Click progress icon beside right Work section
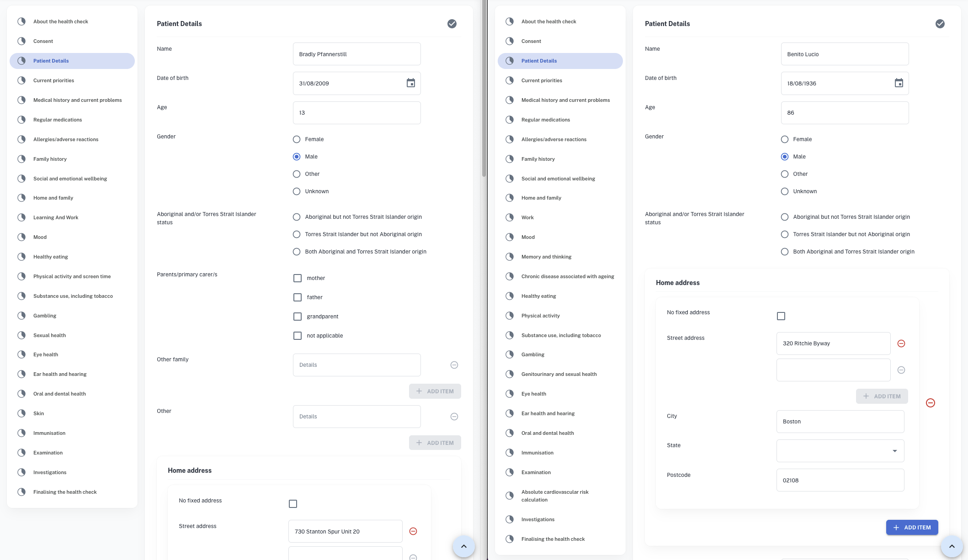 (510, 217)
